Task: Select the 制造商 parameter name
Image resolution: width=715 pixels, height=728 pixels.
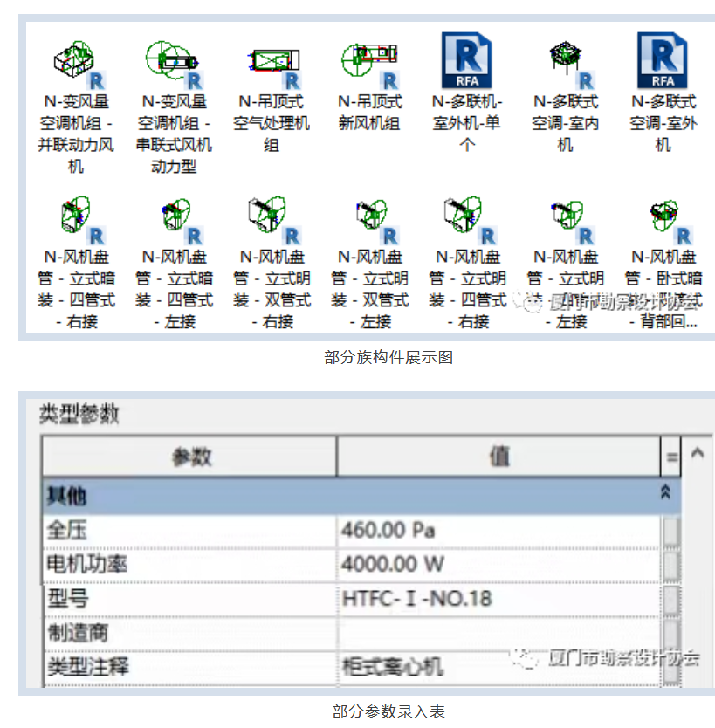Action: click(x=78, y=633)
